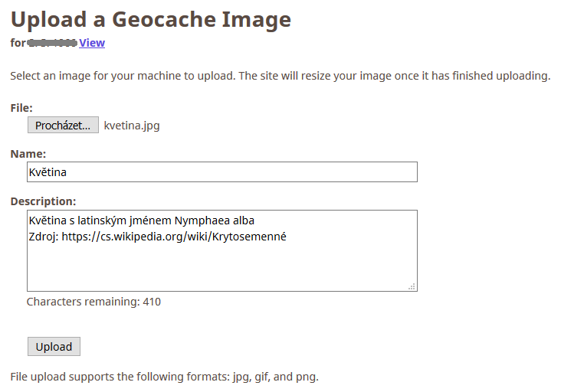Click the Upload button

point(54,346)
